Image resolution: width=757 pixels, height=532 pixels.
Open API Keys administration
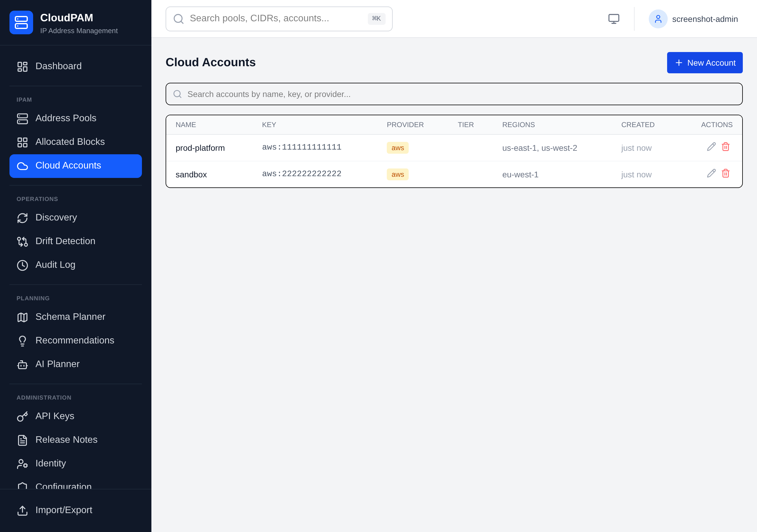[x=75, y=416]
